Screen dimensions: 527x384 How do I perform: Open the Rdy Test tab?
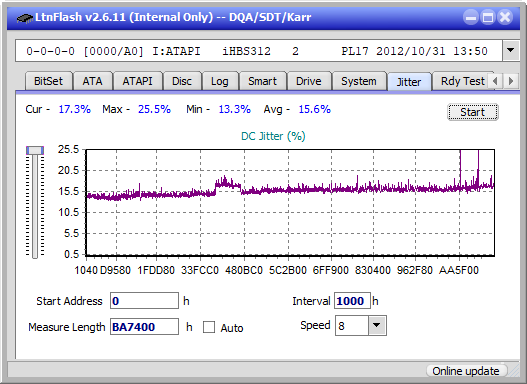click(x=462, y=81)
